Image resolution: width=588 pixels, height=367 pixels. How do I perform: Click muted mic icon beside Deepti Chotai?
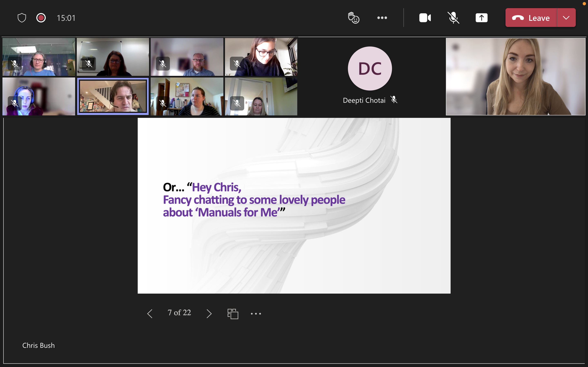coord(394,100)
